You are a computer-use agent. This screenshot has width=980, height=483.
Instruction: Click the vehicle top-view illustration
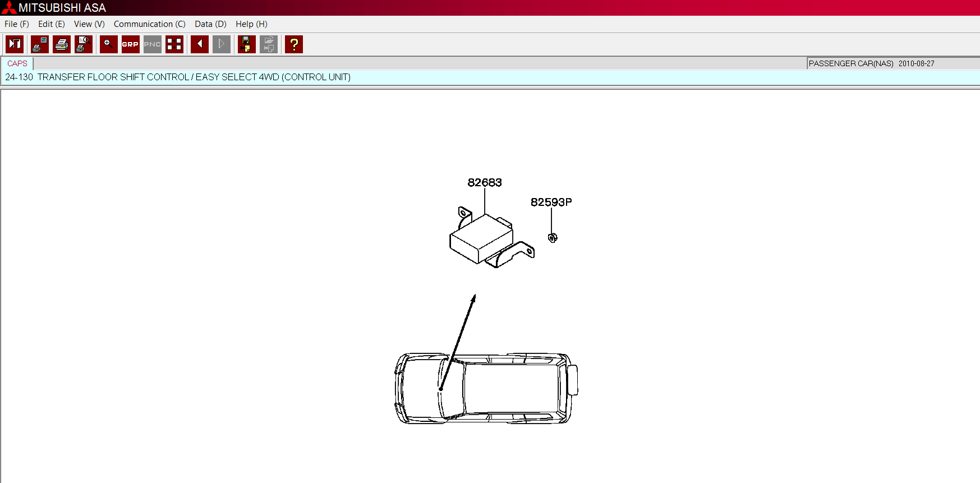(486, 388)
